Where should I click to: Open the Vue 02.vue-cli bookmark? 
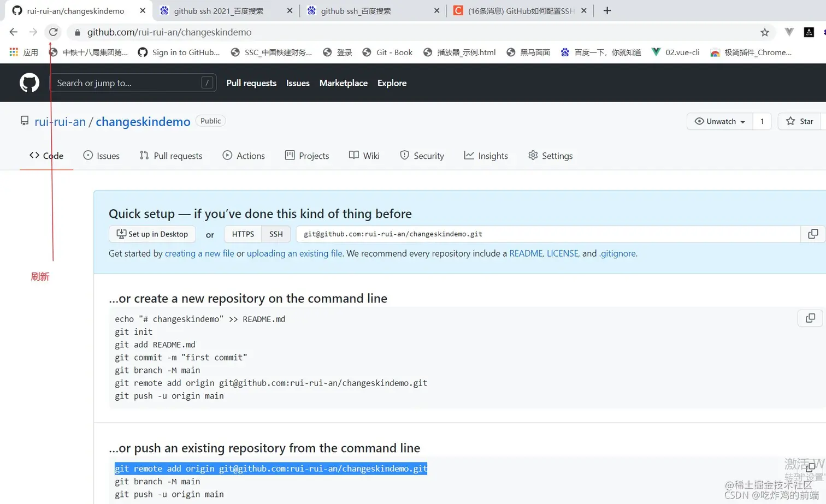pos(675,52)
